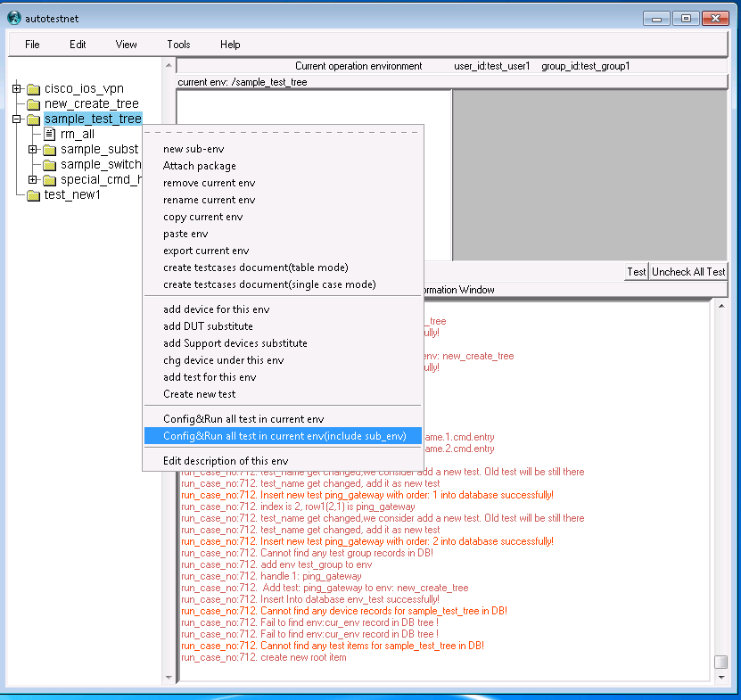Image resolution: width=741 pixels, height=700 pixels.
Task: Choose 'Edit description of this env'
Action: pyautogui.click(x=226, y=460)
